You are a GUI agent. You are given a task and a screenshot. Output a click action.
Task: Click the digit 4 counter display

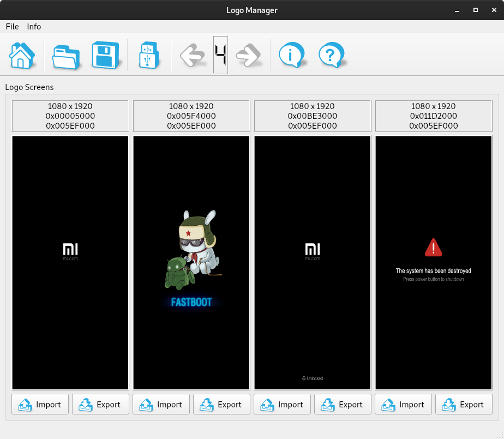click(220, 55)
